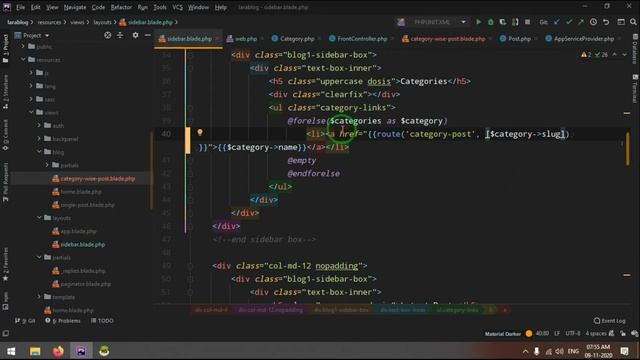Start debugging with the green bug icon
Viewport: 640px width, 360px height.
(491, 22)
